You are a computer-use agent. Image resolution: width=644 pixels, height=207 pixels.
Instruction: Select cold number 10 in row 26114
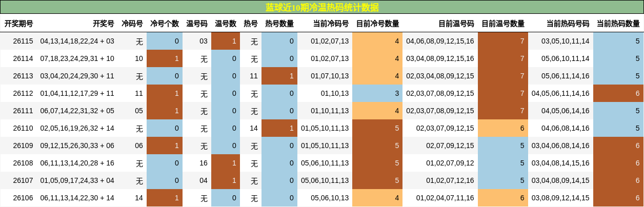(139, 58)
